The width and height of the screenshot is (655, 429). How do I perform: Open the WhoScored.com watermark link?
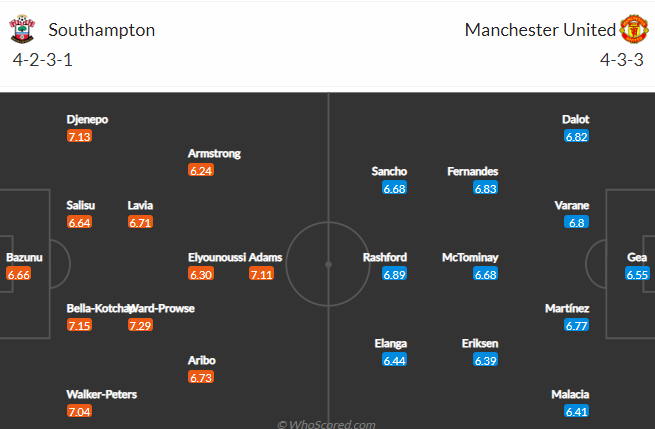(326, 424)
